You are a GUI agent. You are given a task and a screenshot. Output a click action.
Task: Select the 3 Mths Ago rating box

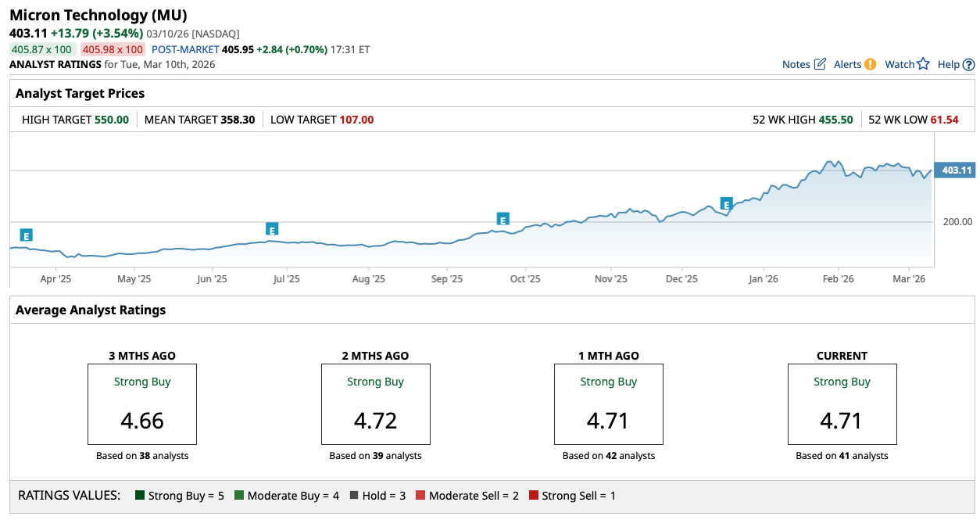click(x=141, y=404)
